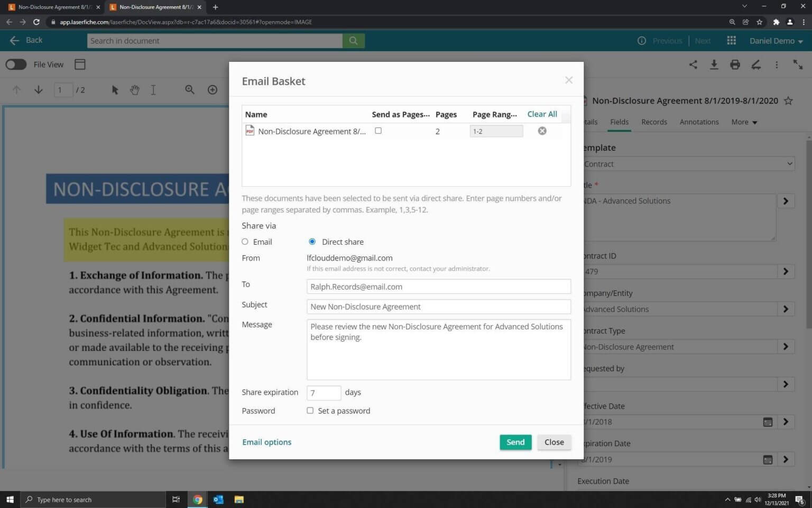Switch to the Records tab
The width and height of the screenshot is (812, 508).
[654, 122]
